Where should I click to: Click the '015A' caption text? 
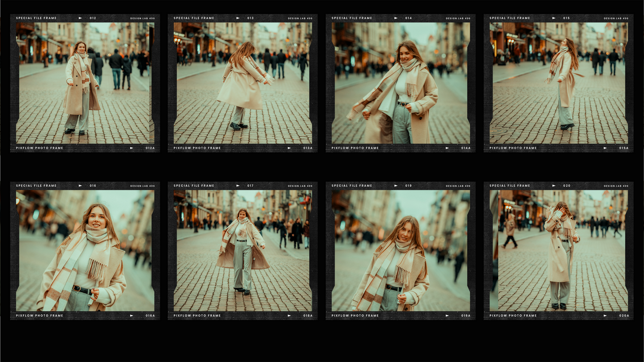pos(624,148)
